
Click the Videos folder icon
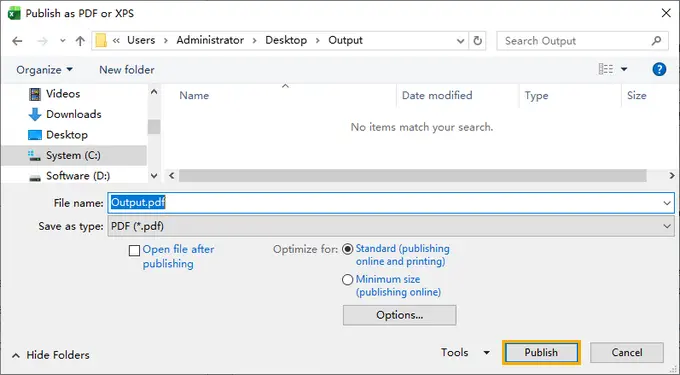click(35, 94)
